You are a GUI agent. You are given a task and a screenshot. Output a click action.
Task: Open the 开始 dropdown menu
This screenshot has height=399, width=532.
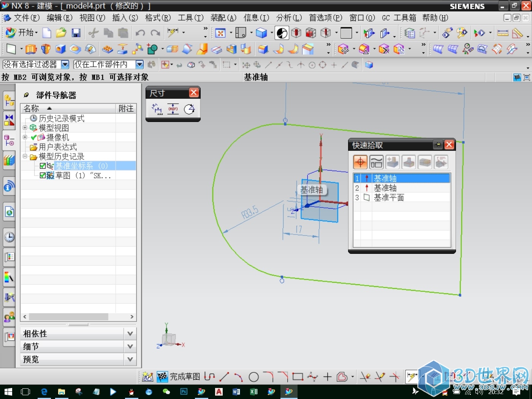point(22,33)
